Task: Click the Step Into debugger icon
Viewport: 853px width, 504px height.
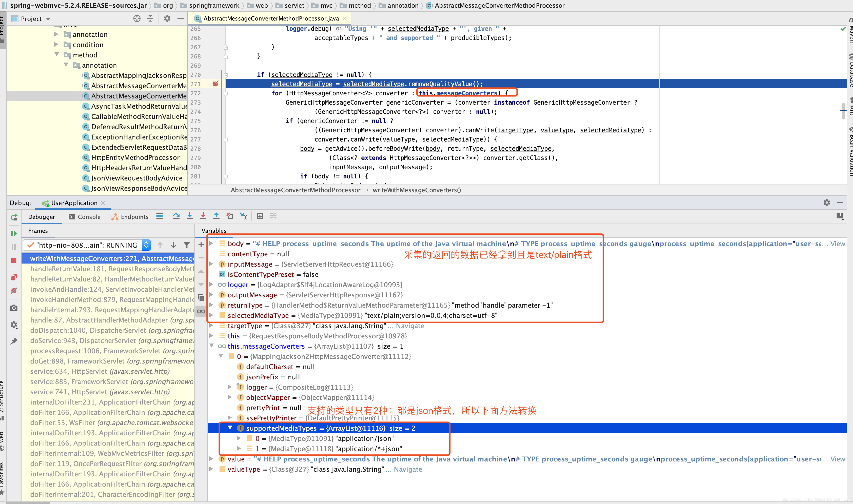Action: [x=190, y=216]
